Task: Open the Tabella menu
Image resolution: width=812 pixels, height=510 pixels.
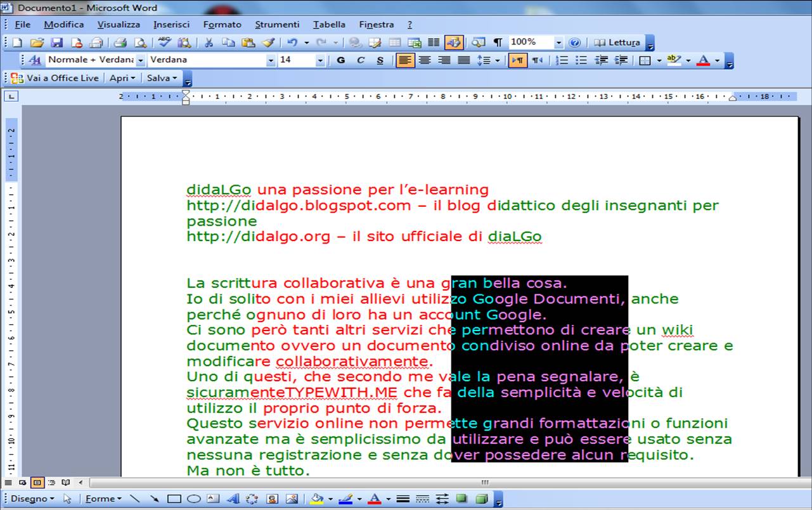Action: tap(329, 25)
